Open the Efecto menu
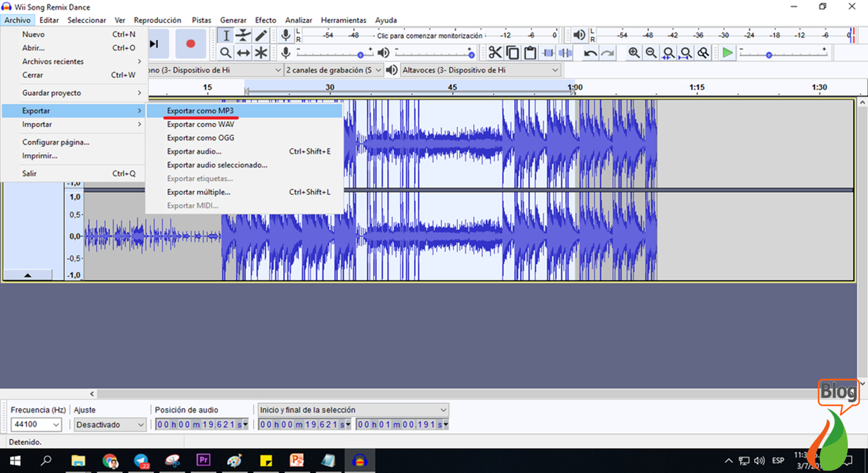Image resolution: width=868 pixels, height=473 pixels. (265, 20)
